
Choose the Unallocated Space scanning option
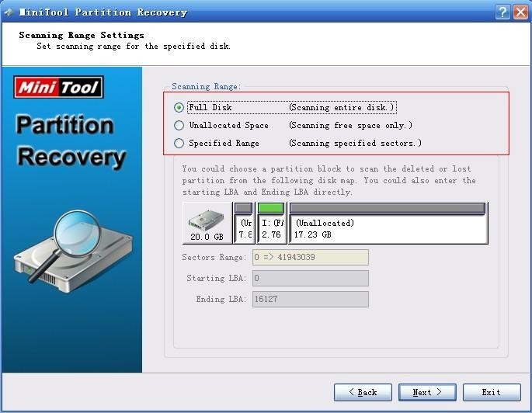pos(179,126)
